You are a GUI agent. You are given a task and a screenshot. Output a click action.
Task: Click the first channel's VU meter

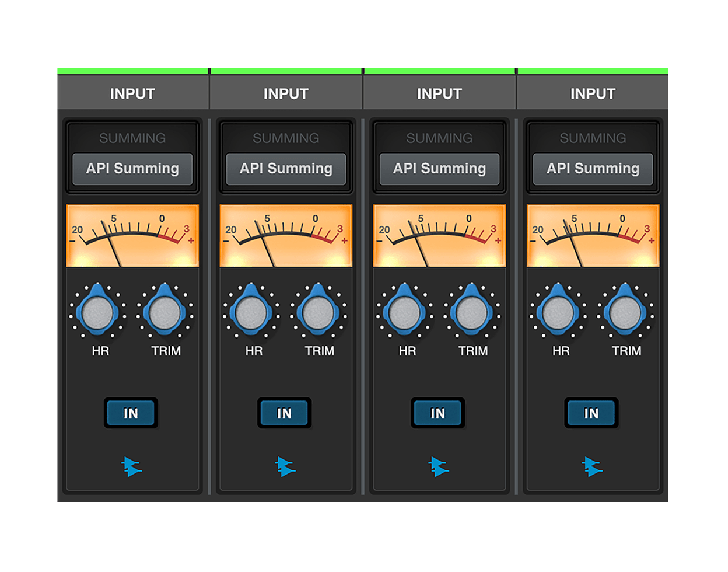(132, 236)
